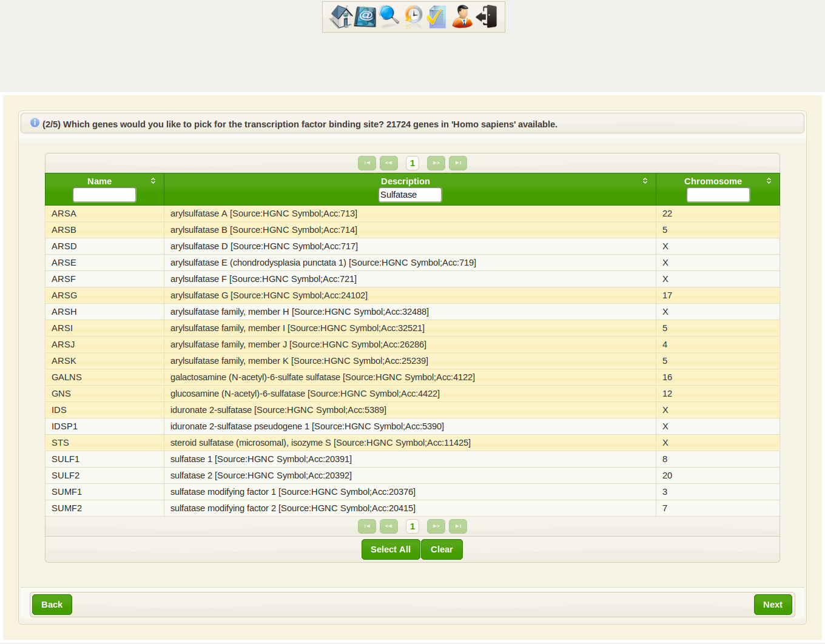Open the User account icon
Screen dimensions: 825x644
pos(461,16)
